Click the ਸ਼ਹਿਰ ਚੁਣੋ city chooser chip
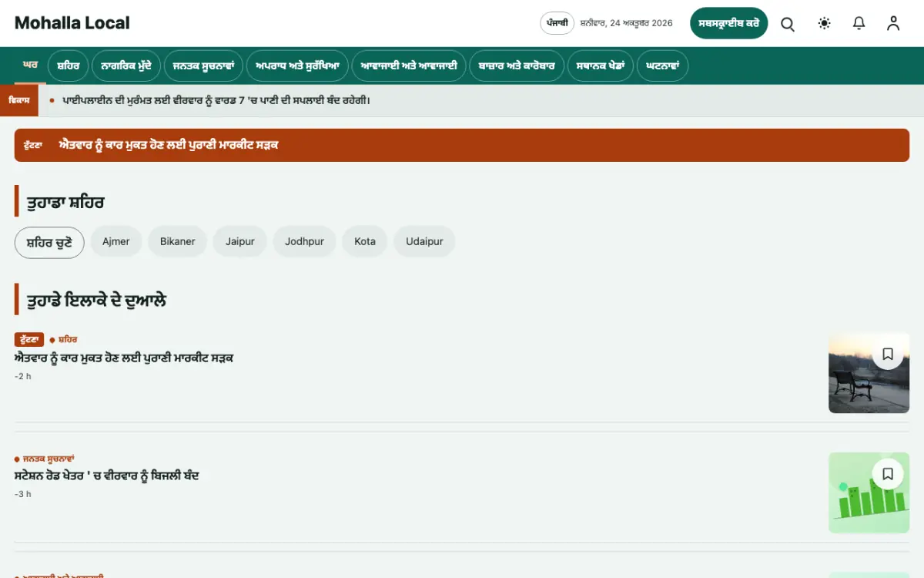The width and height of the screenshot is (924, 578). pyautogui.click(x=49, y=242)
